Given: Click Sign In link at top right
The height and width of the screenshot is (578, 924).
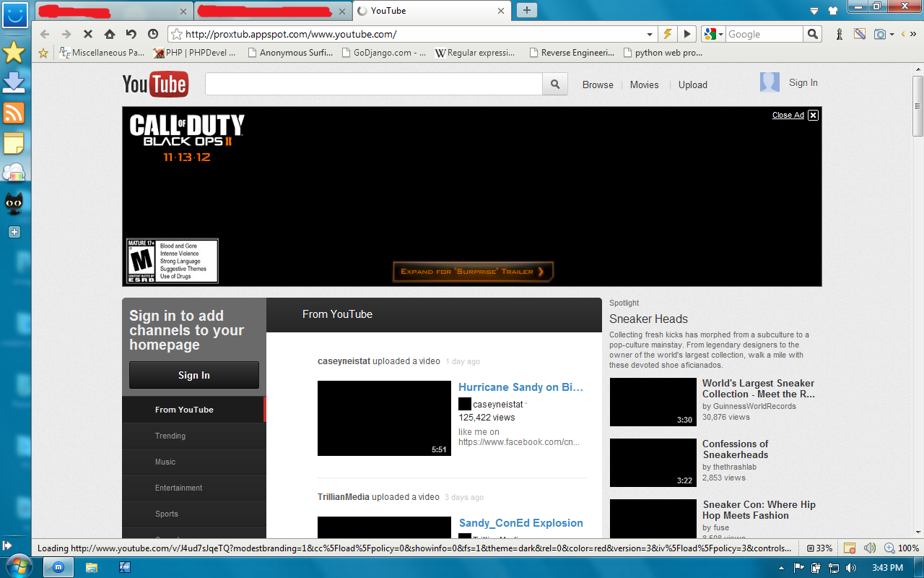Looking at the screenshot, I should tap(803, 82).
